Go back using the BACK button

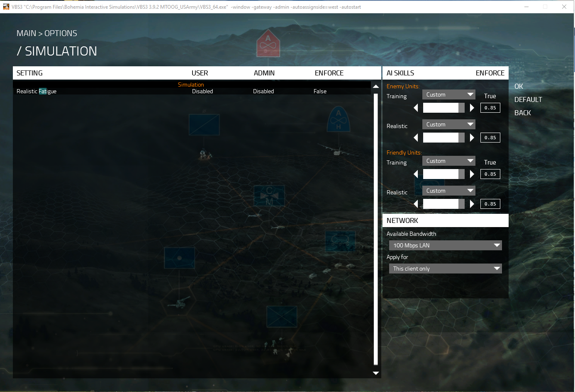pos(522,113)
